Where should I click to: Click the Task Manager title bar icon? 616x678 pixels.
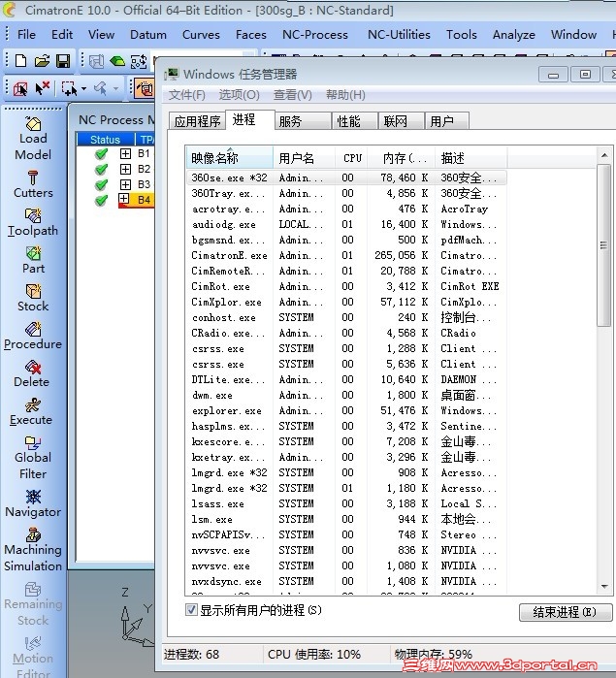(172, 74)
